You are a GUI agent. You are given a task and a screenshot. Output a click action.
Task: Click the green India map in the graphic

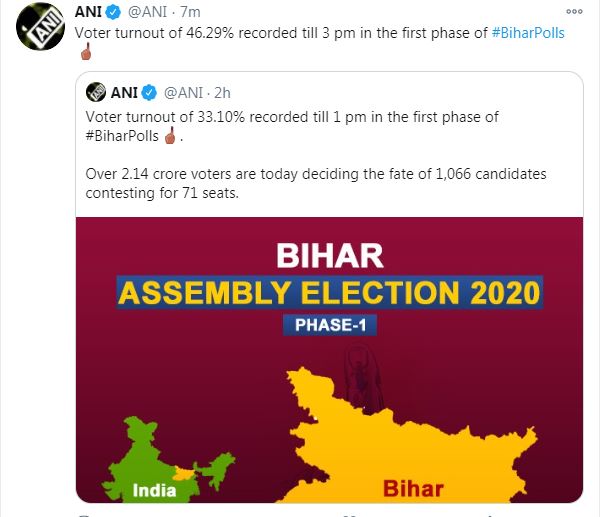coord(164,460)
